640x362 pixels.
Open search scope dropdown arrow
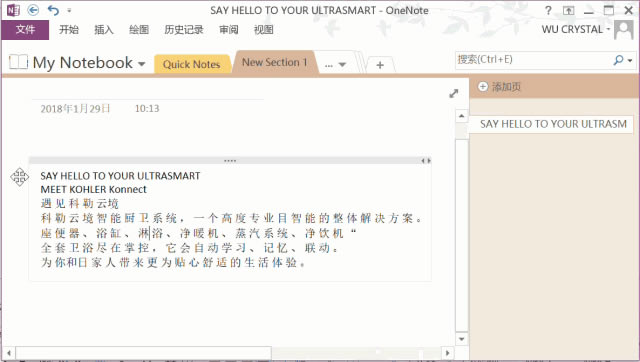(630, 60)
